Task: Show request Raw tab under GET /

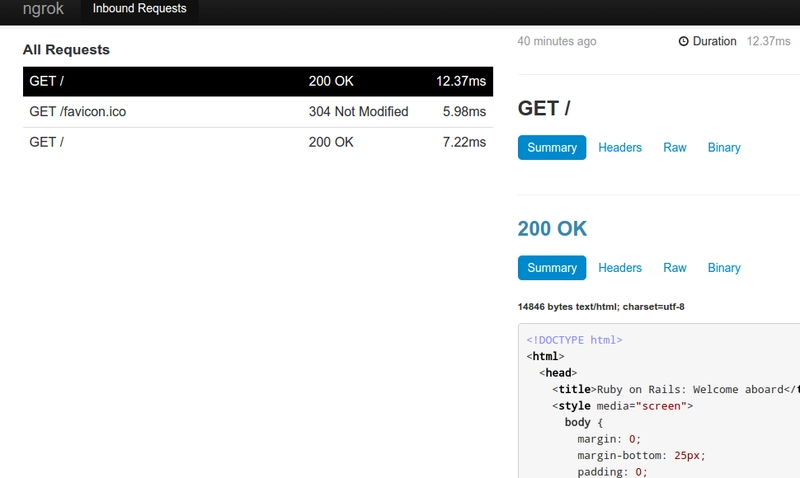Action: [x=674, y=147]
